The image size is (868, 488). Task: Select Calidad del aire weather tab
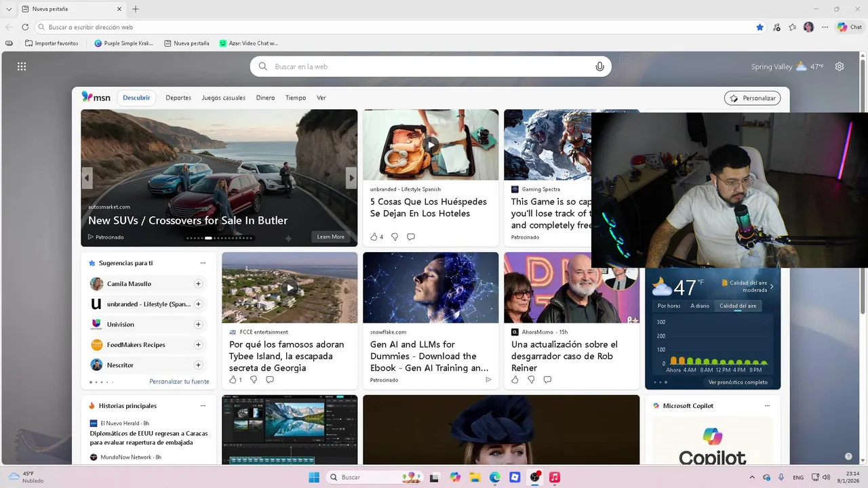738,306
